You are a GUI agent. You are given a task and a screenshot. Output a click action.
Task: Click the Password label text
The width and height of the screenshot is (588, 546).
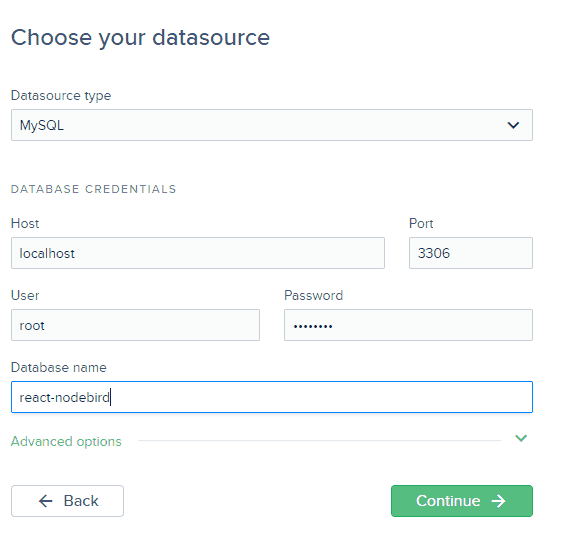coord(314,296)
